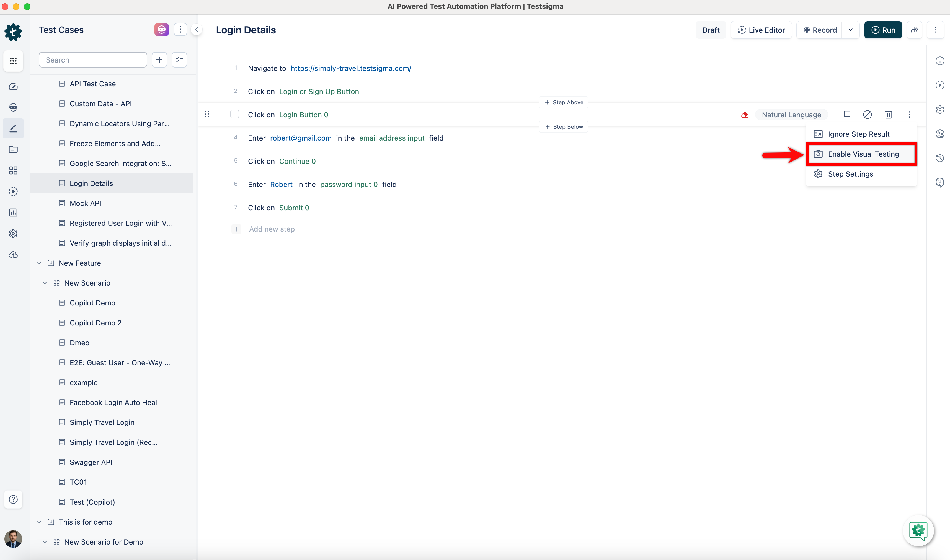The height and width of the screenshot is (560, 950).
Task: Tick the checkbox on the Login Button step
Action: click(235, 114)
